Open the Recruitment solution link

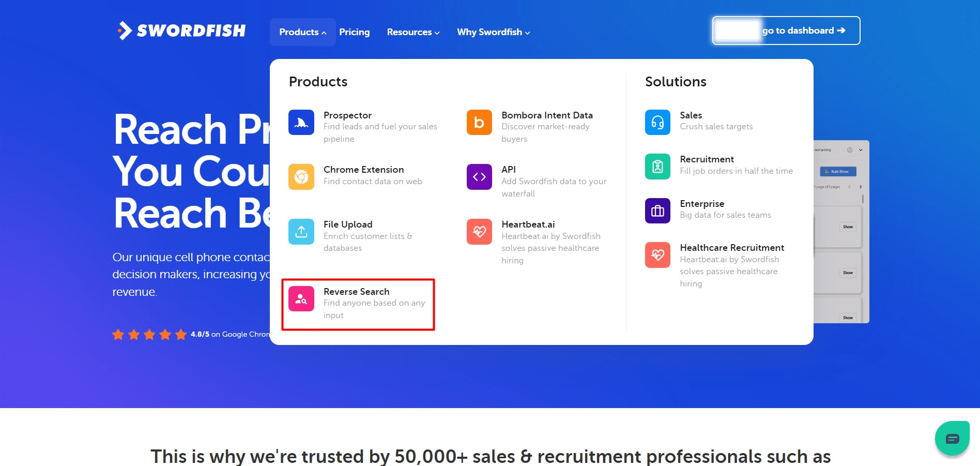tap(707, 159)
